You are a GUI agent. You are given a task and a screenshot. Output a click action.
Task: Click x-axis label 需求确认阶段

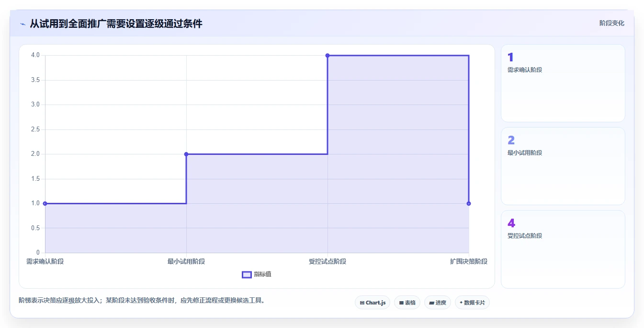pos(45,261)
